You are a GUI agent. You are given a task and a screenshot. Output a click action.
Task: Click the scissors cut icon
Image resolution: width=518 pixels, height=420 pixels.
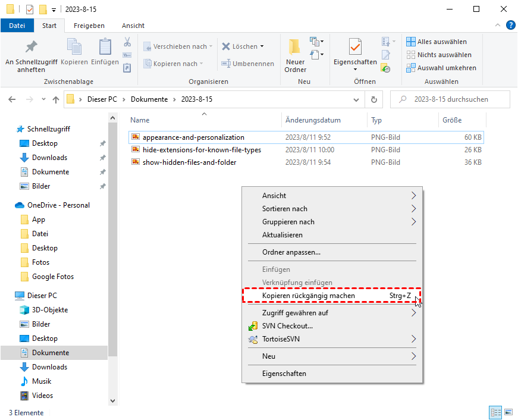click(127, 42)
